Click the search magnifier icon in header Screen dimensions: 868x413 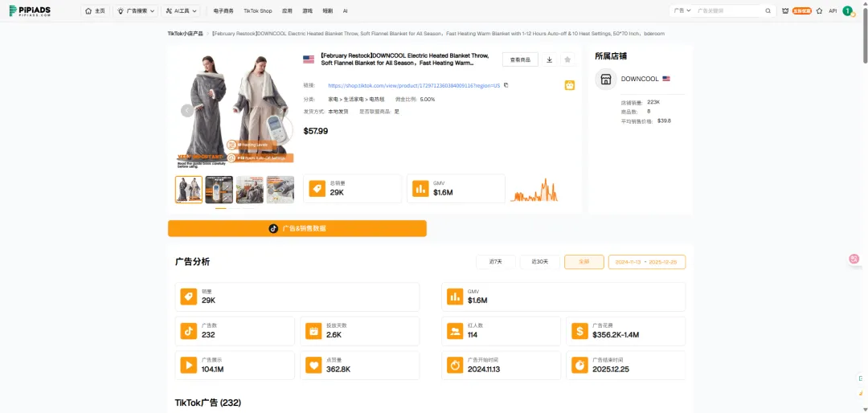(768, 10)
